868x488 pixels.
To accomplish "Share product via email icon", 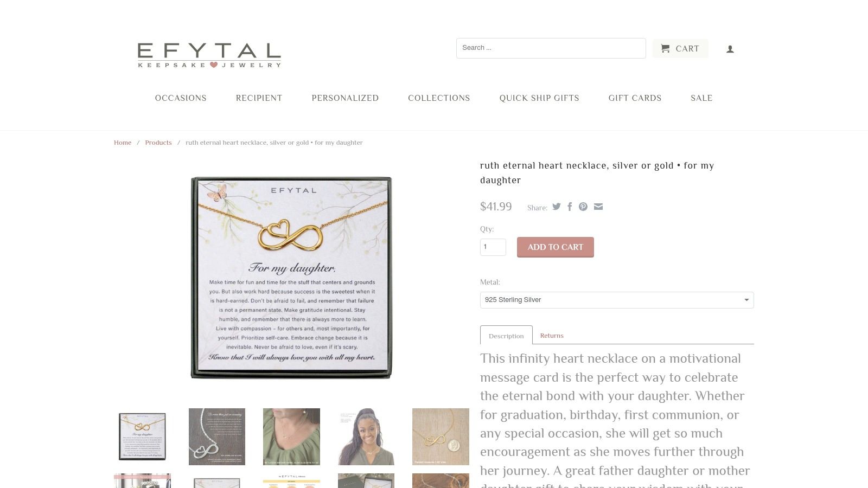I will tap(598, 207).
